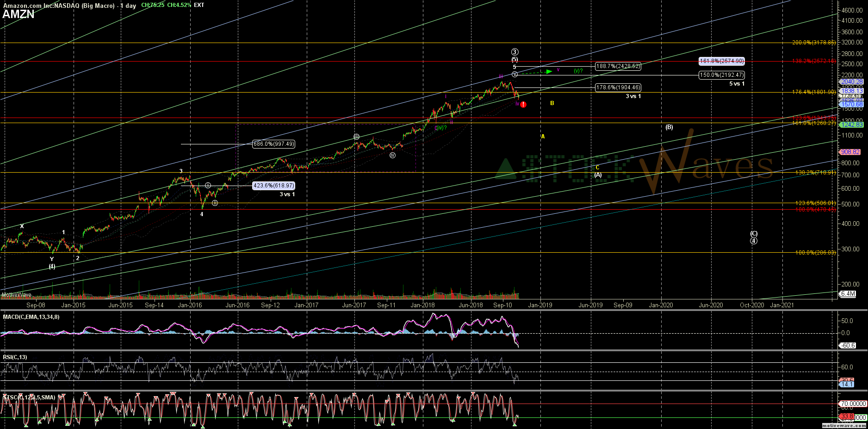Select the 100.0%(206.03) Fibonacci level label

click(x=815, y=253)
